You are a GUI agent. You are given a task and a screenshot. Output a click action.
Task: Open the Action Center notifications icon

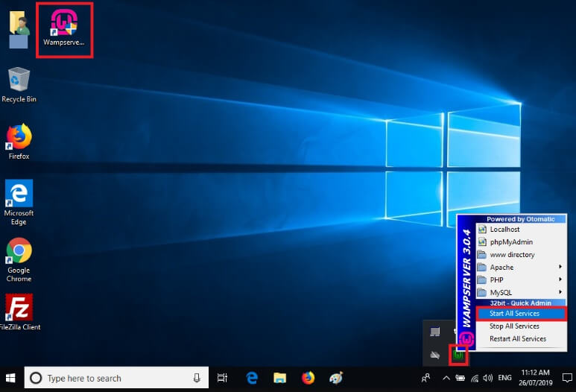(x=567, y=378)
